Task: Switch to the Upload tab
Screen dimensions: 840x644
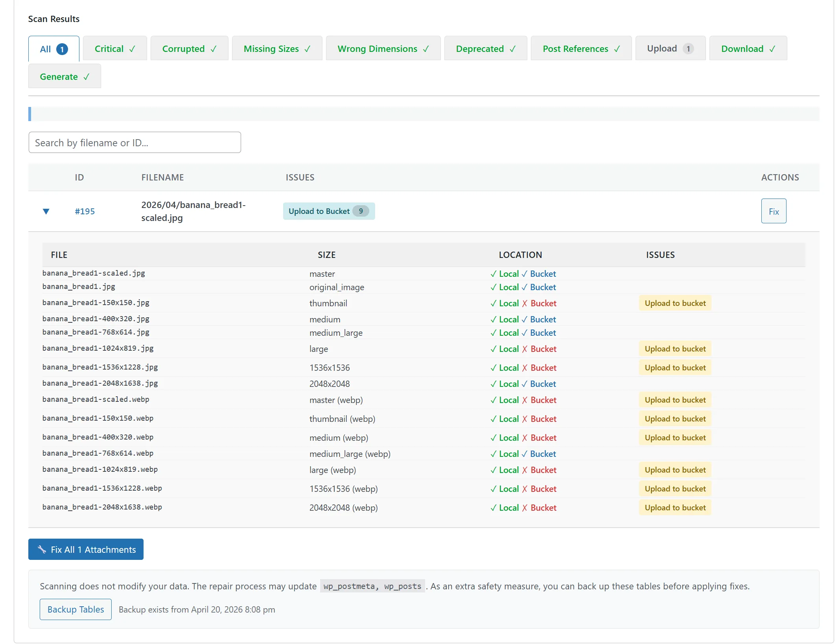Action: [x=671, y=49]
